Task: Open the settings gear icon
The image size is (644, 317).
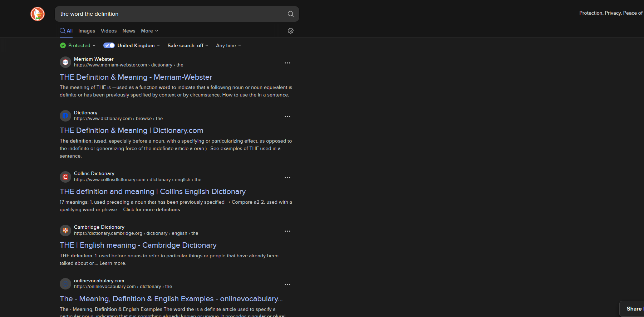Action: 291,31
